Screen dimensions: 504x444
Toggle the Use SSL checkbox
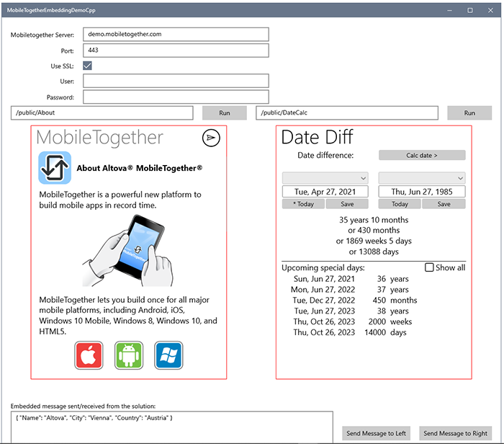coord(88,66)
